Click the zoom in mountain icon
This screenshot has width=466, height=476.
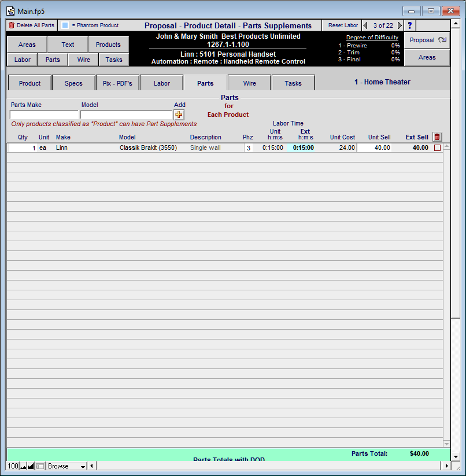coord(31,466)
